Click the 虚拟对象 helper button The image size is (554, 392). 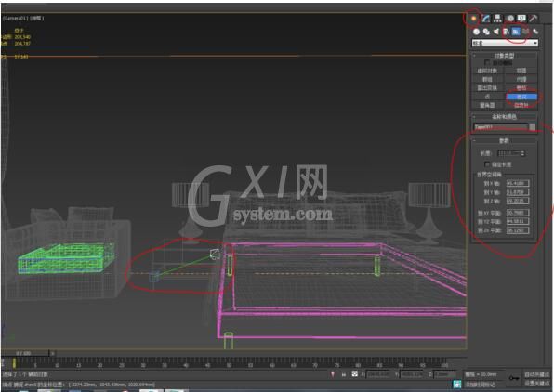488,71
